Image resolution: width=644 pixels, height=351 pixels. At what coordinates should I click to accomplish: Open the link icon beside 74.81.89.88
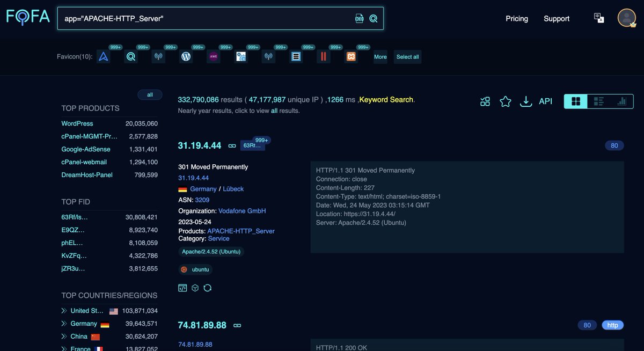(237, 325)
